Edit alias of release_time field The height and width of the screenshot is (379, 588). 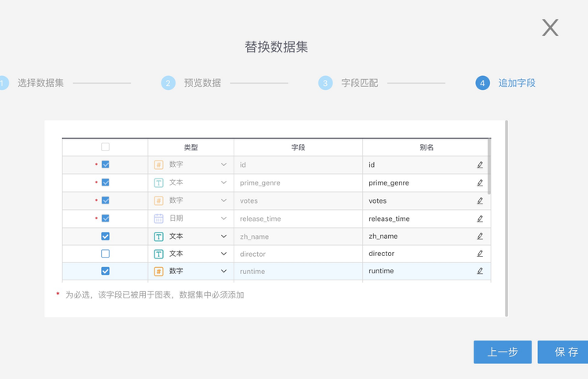pos(480,218)
